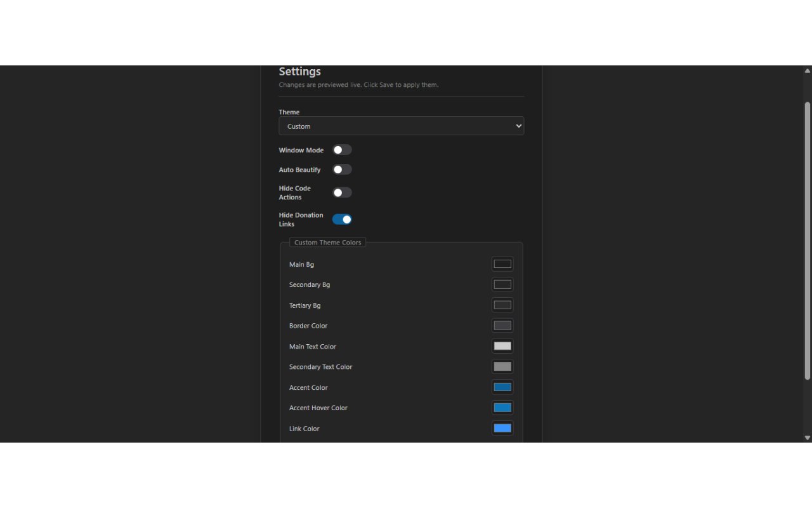812x508 pixels.
Task: Turn on Hide Code Actions switch
Action: pos(342,192)
